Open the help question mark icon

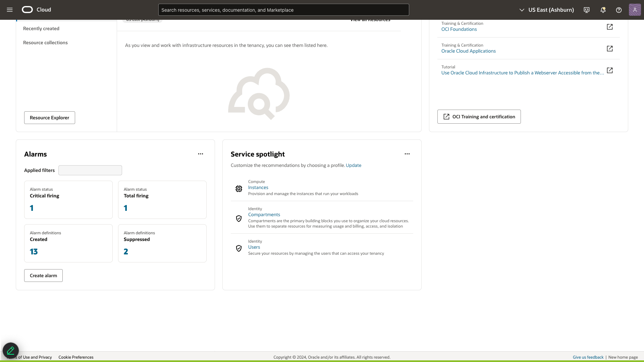point(619,10)
